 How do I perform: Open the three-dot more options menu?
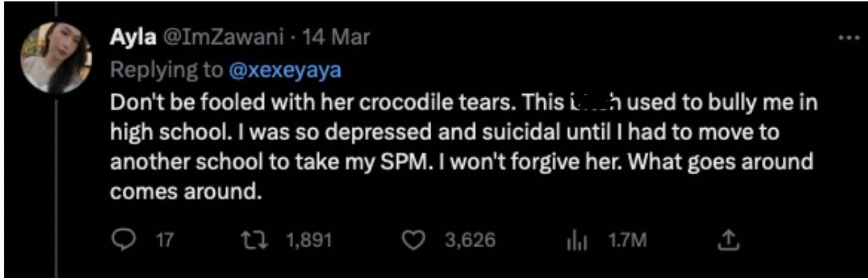click(x=848, y=38)
